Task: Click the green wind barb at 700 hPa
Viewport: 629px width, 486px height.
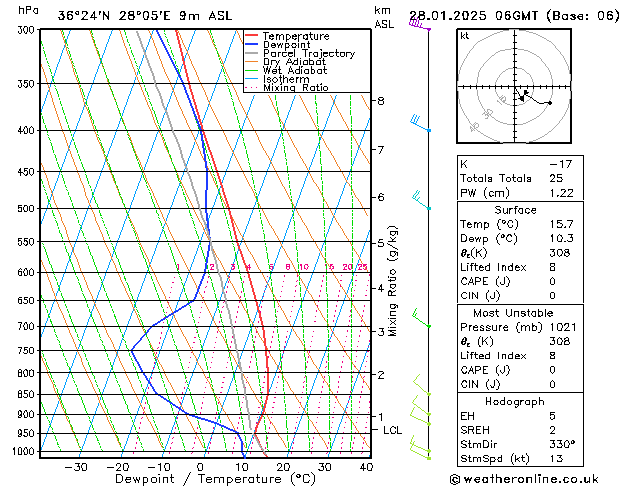Action: click(421, 318)
